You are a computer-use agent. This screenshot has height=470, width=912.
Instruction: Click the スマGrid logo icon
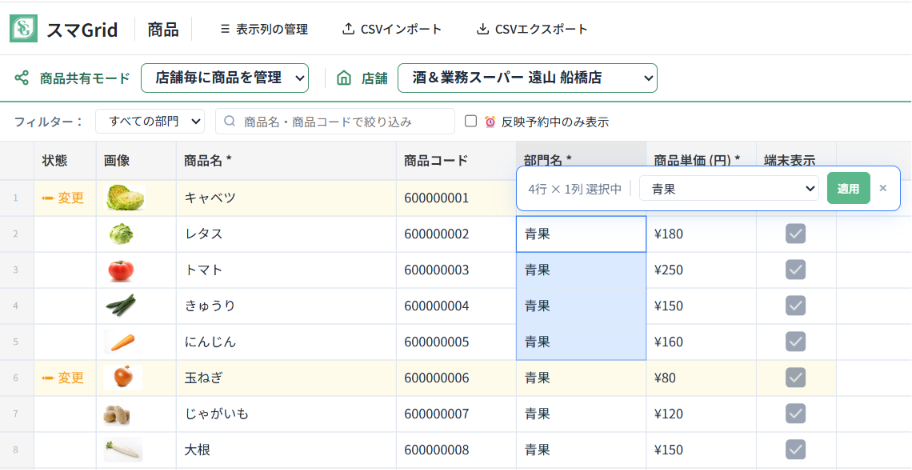click(24, 29)
